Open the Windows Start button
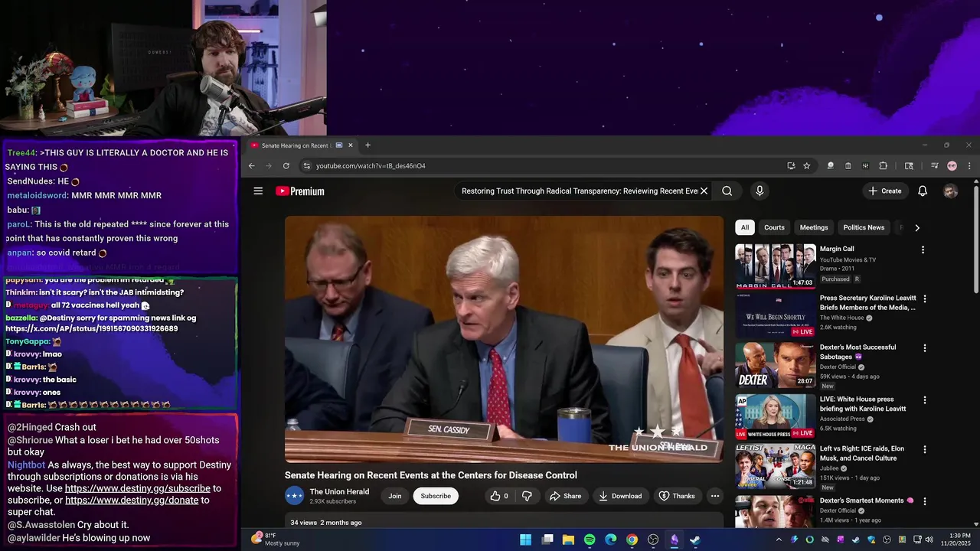This screenshot has height=551, width=980. [526, 540]
